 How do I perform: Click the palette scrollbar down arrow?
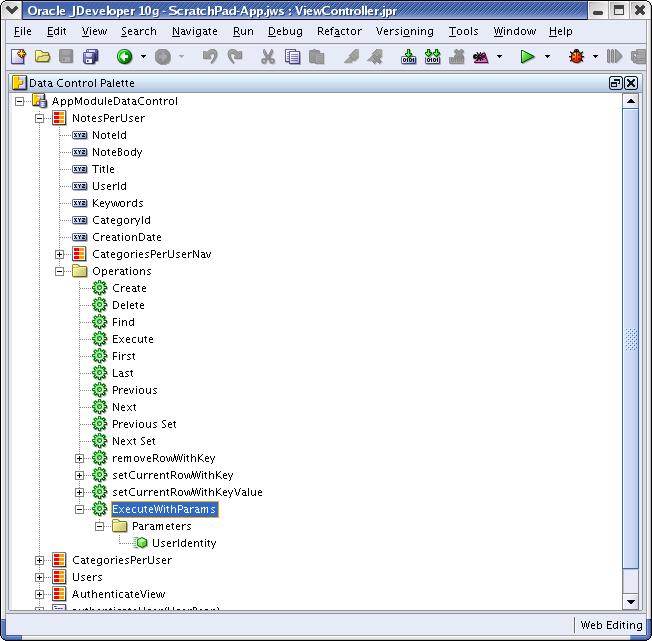pyautogui.click(x=631, y=602)
